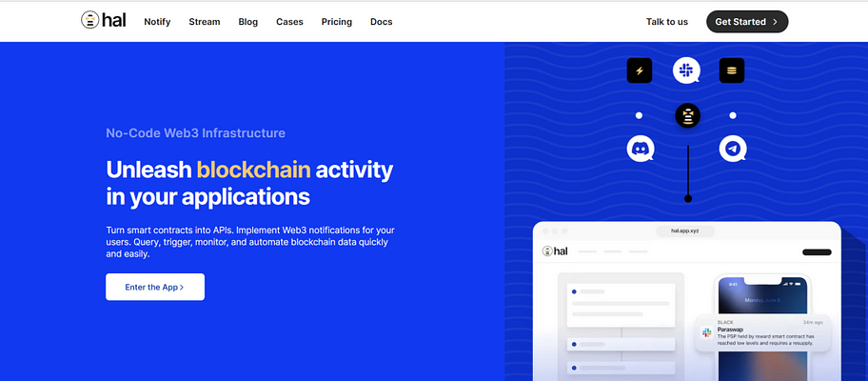This screenshot has width=868, height=381.
Task: Click the hal.app.xyz address bar
Action: coord(685,231)
